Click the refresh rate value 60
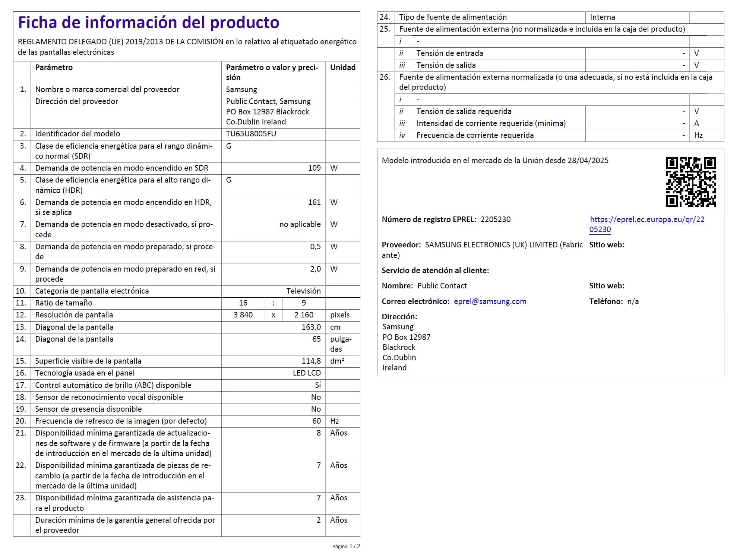 coord(316,421)
